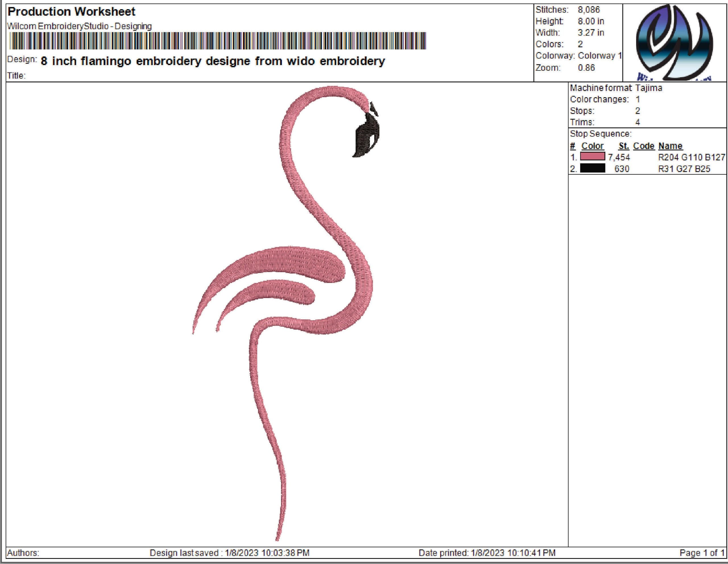Click the "Stops:" label

pos(582,111)
